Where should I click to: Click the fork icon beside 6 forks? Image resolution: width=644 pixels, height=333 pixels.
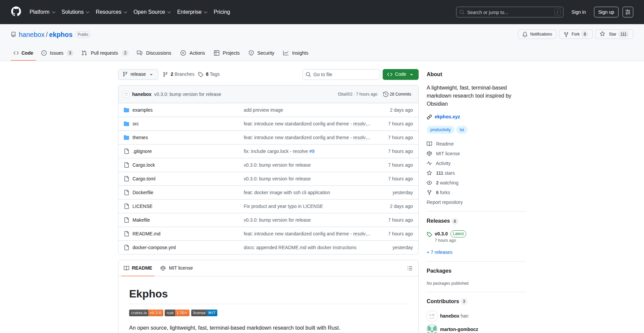tap(429, 192)
